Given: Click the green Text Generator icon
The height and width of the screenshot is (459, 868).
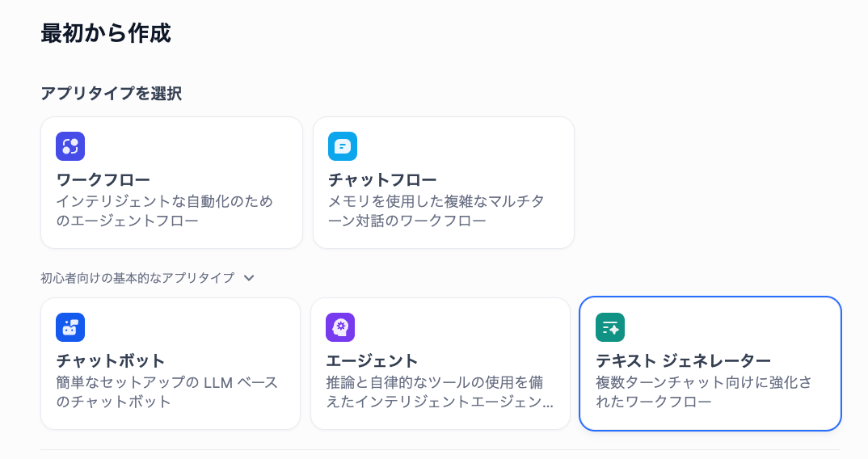Looking at the screenshot, I should (610, 327).
